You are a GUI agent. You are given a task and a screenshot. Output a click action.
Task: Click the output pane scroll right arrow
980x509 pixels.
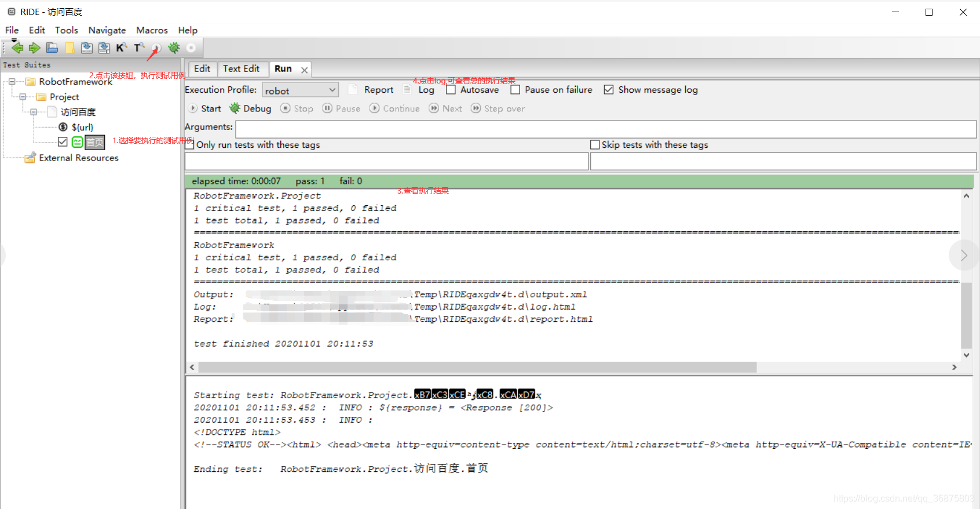click(x=955, y=367)
